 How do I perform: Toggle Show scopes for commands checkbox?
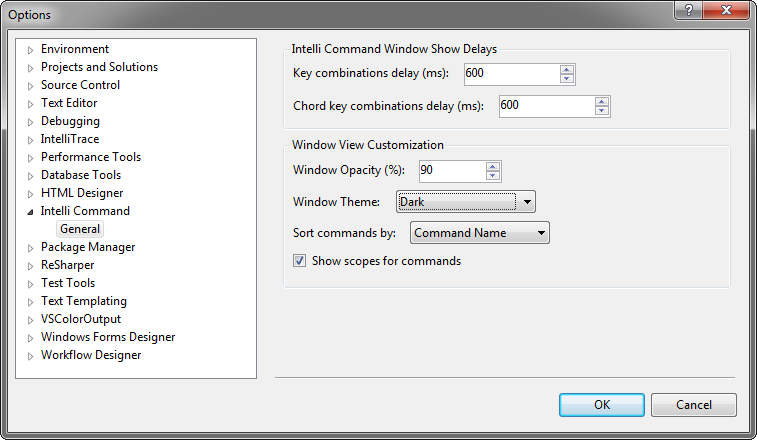[299, 261]
